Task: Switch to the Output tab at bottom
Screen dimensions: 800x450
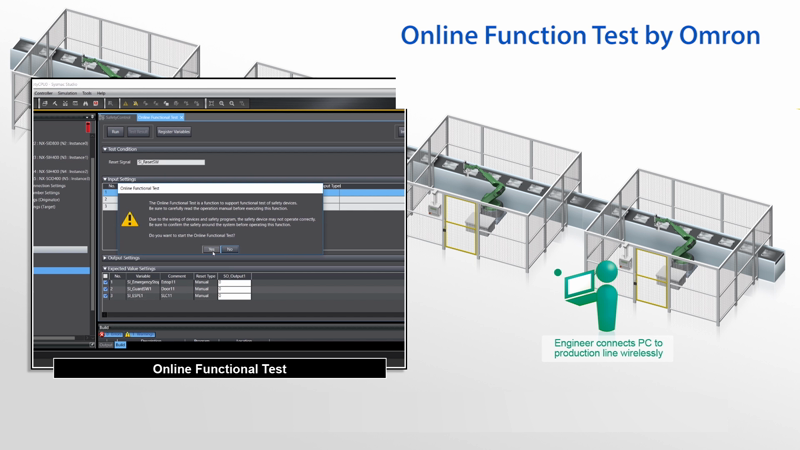Action: pyautogui.click(x=106, y=345)
